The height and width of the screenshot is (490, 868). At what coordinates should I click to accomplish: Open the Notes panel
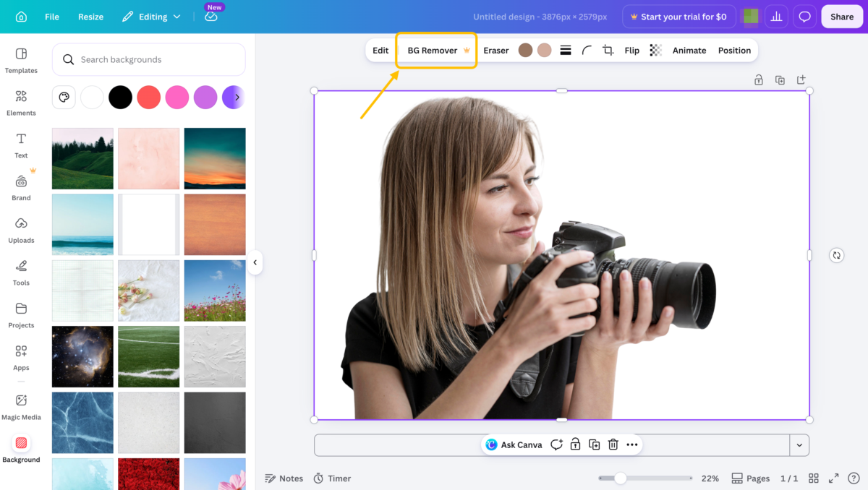point(284,478)
